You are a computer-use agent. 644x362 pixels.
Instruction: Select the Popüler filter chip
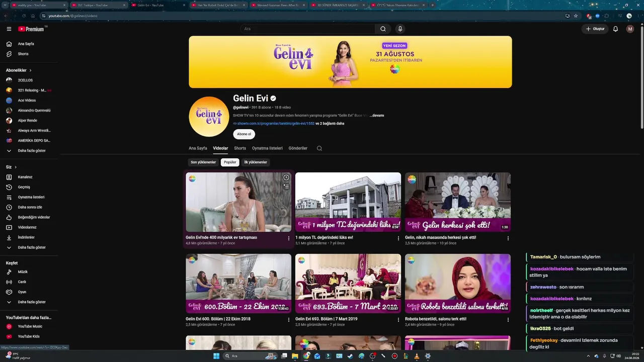coord(230,162)
